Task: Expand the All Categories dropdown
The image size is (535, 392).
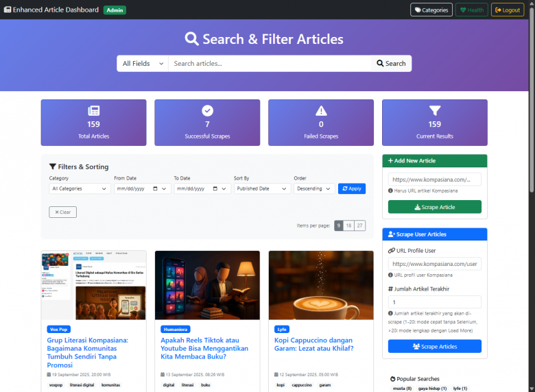Action: 80,188
